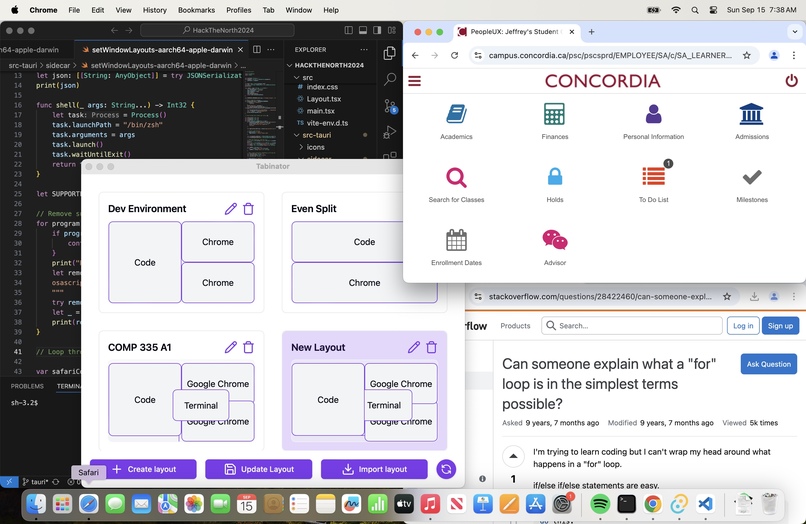This screenshot has width=806, height=524.
Task: Reload the Concordia Chrome page
Action: click(454, 56)
